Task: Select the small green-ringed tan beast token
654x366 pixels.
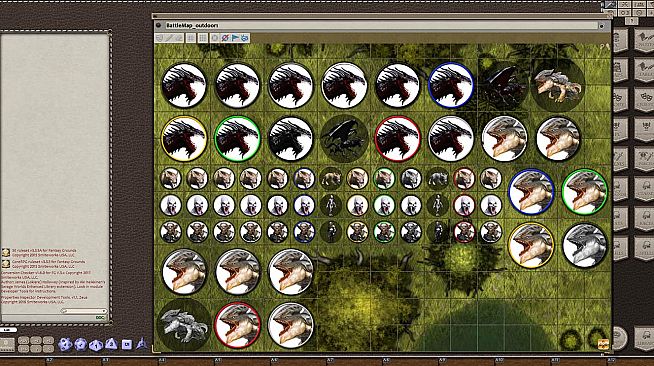Action: [384, 178]
